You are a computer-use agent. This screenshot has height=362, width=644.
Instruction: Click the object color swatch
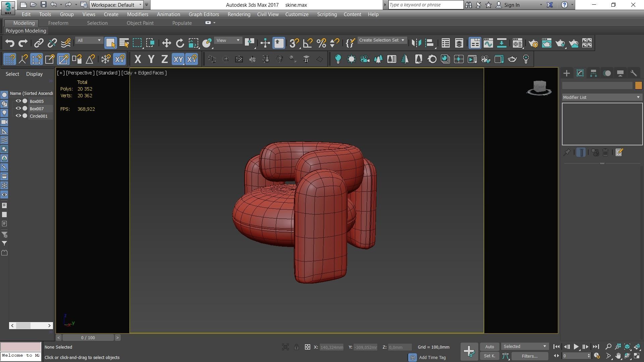pyautogui.click(x=638, y=86)
